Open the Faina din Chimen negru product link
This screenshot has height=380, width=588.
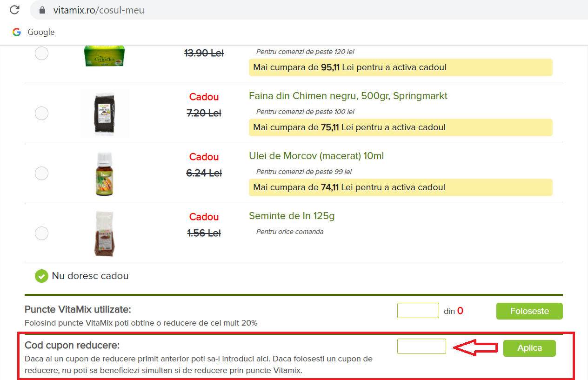pos(348,96)
